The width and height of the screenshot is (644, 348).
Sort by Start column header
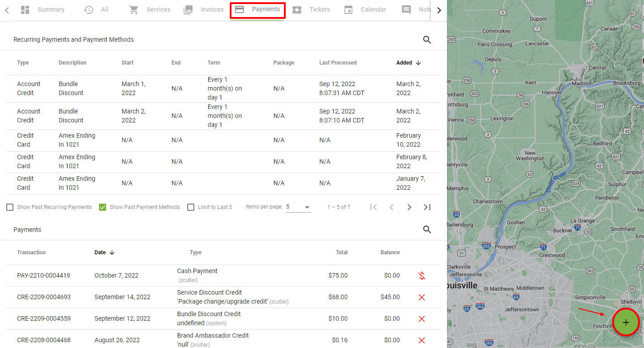pos(128,63)
